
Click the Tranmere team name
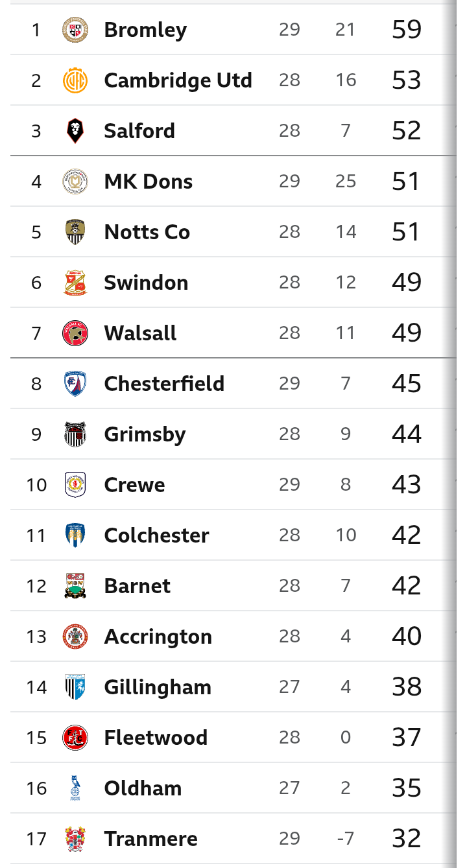pyautogui.click(x=150, y=839)
